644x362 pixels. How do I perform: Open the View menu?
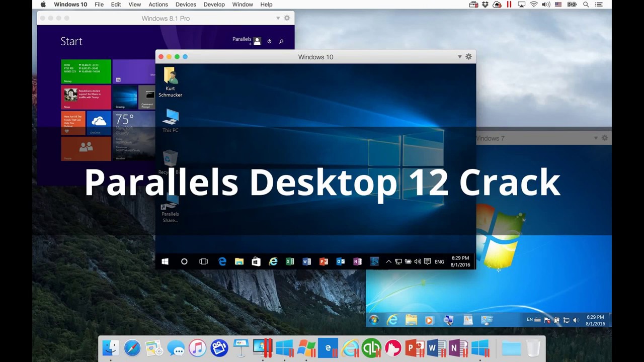tap(134, 5)
